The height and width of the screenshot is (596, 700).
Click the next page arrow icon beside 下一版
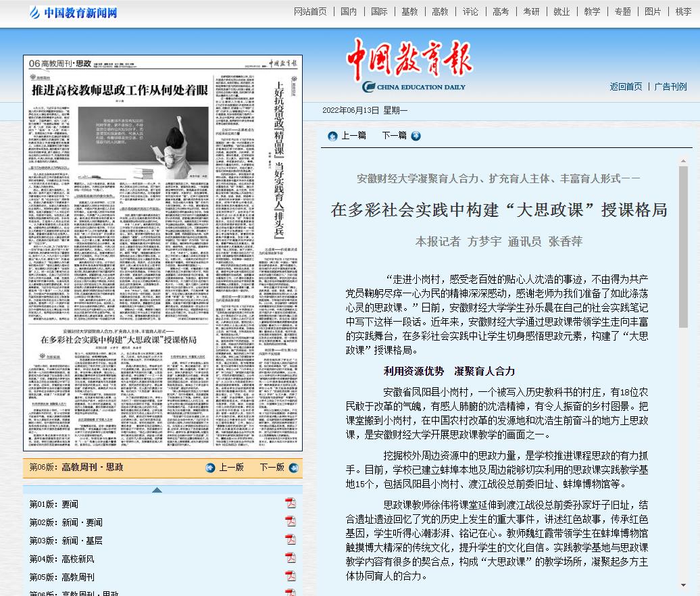[293, 468]
